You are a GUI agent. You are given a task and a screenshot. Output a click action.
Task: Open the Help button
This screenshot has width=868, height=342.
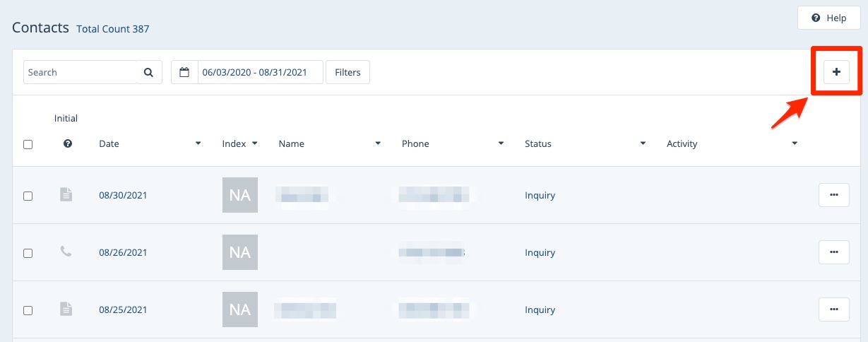point(828,18)
